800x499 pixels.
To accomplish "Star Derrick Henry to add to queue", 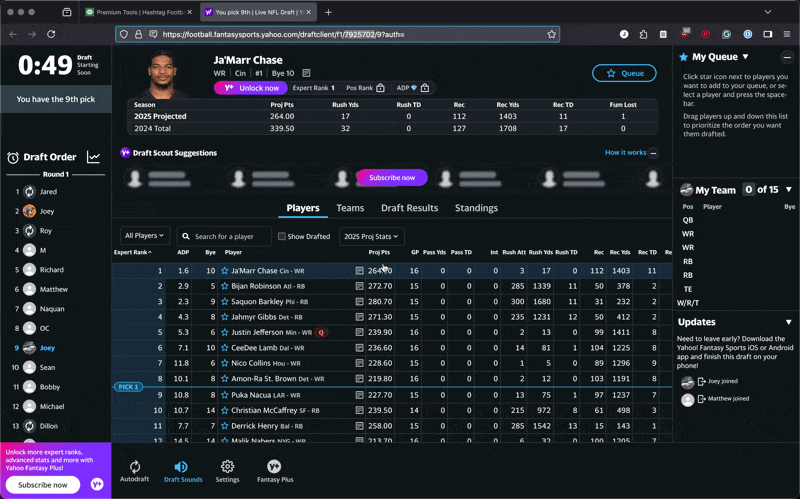I will (224, 426).
